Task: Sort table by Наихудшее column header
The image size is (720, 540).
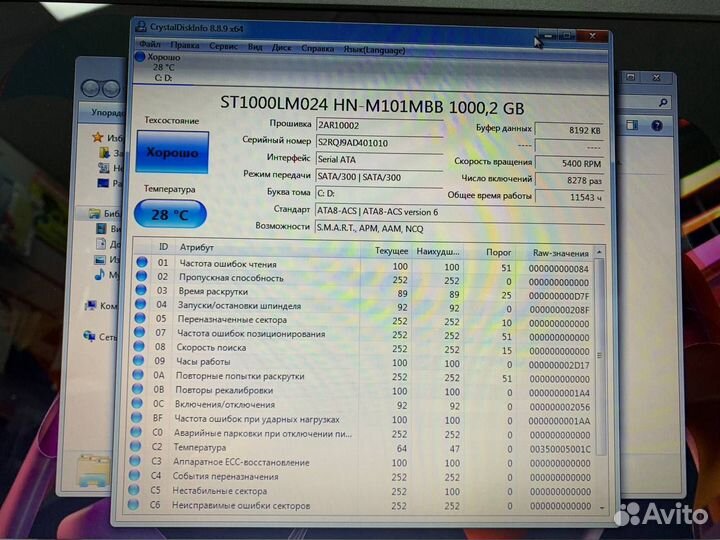Action: tap(438, 252)
